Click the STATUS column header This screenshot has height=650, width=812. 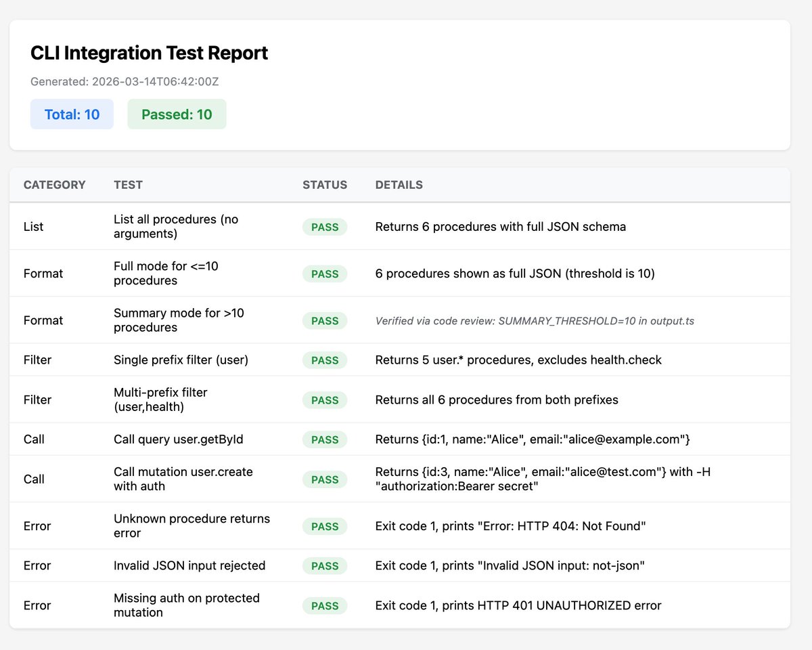click(x=325, y=185)
